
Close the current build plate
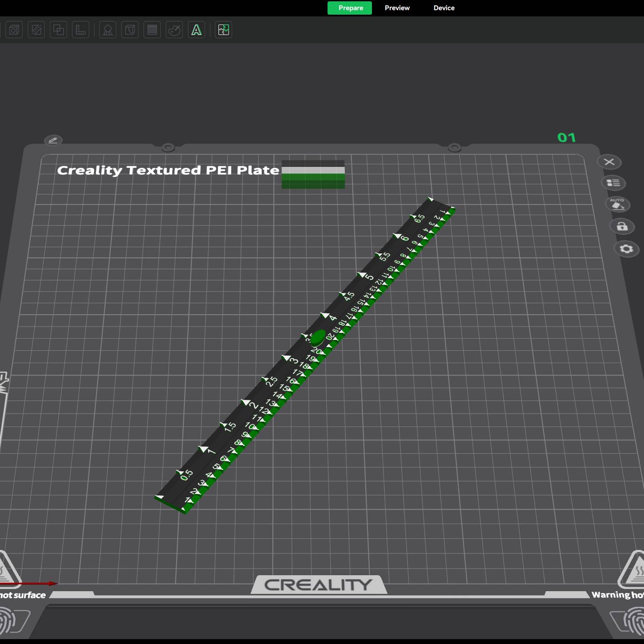(608, 162)
